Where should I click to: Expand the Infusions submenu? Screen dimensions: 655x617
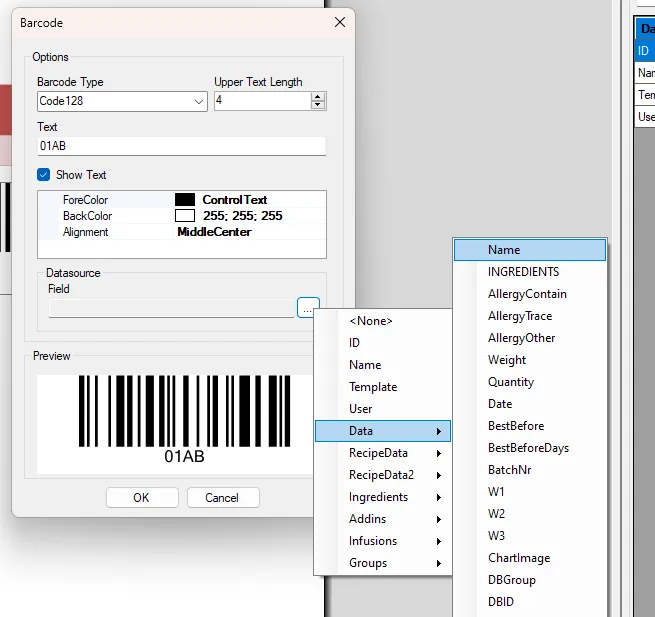383,541
